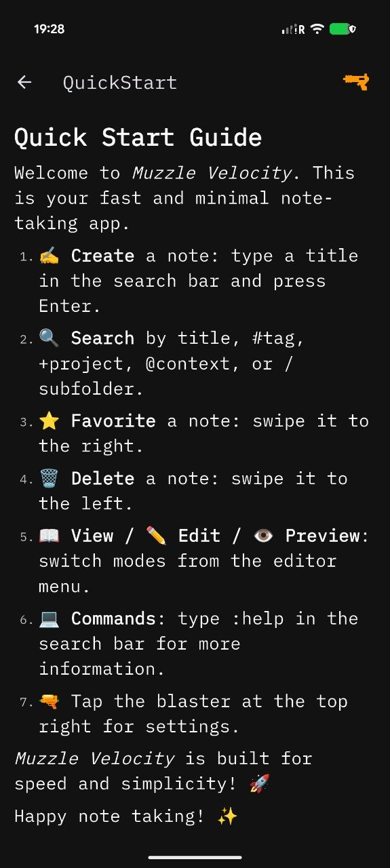Open settings via orange blaster icon

356,82
